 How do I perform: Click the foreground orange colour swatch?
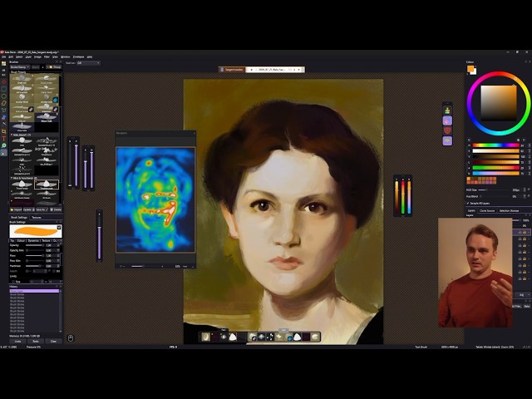coord(470,68)
